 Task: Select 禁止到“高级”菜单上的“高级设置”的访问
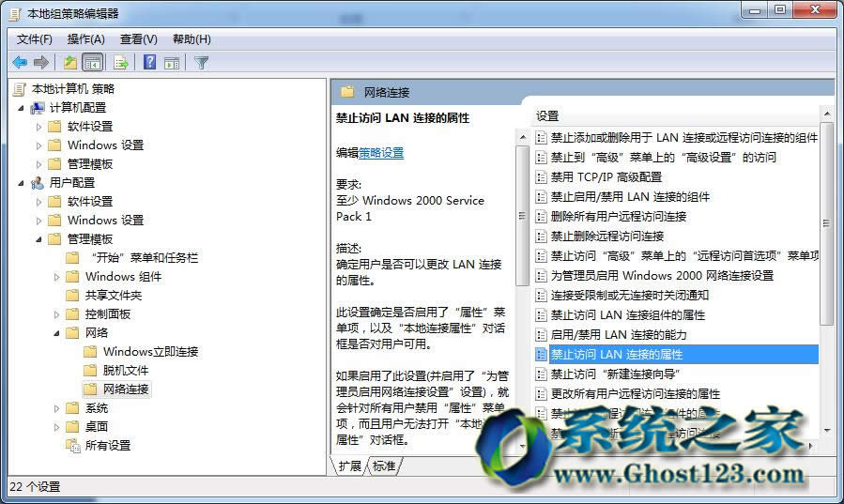click(664, 157)
